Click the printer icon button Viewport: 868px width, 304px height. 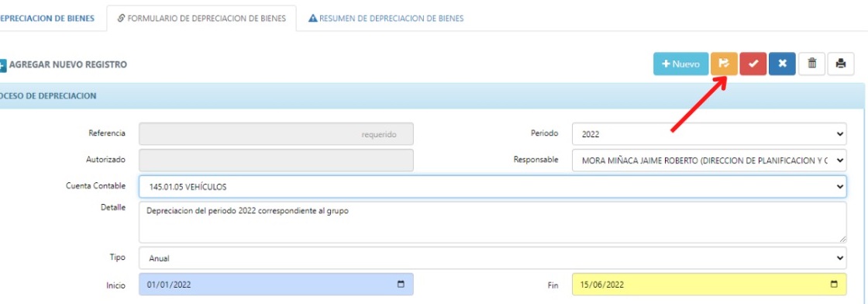(x=841, y=64)
